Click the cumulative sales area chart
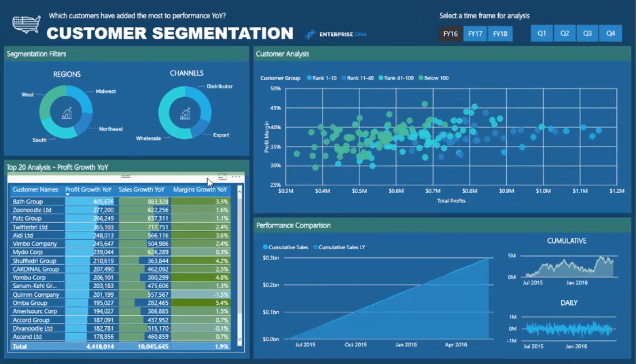636x364 pixels. point(389,300)
